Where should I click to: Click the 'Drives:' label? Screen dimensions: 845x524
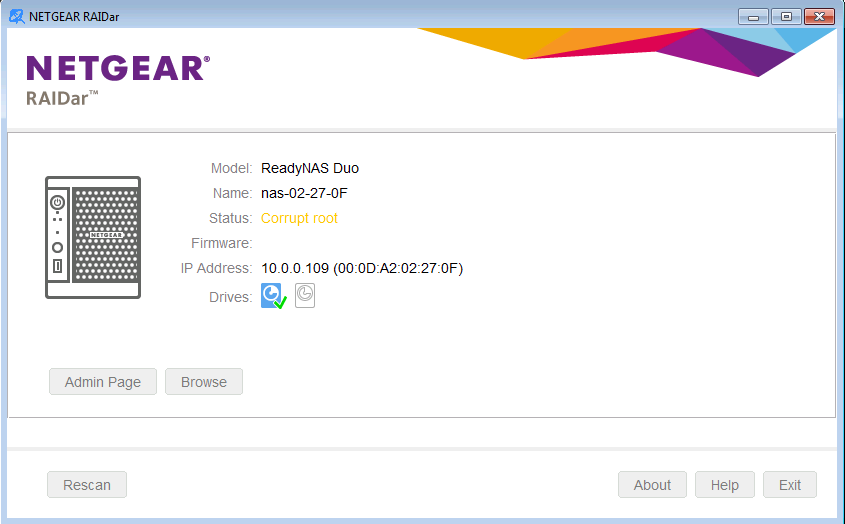click(x=231, y=297)
